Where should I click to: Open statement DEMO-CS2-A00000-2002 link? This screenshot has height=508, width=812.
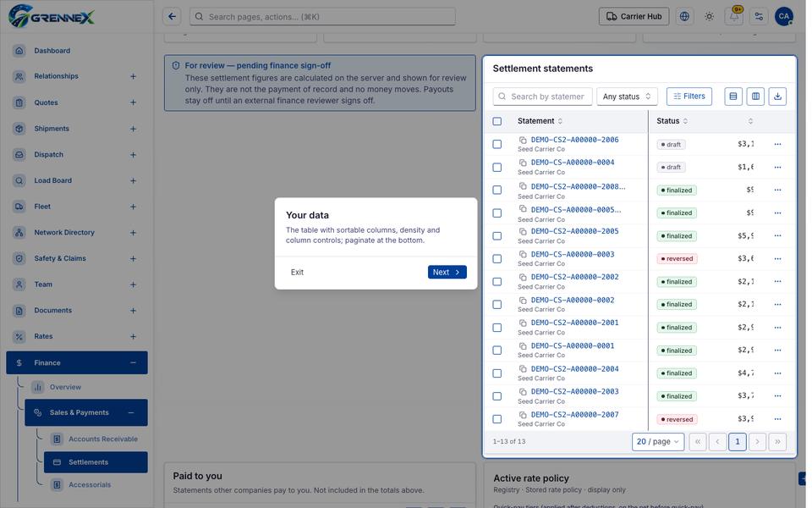point(574,277)
